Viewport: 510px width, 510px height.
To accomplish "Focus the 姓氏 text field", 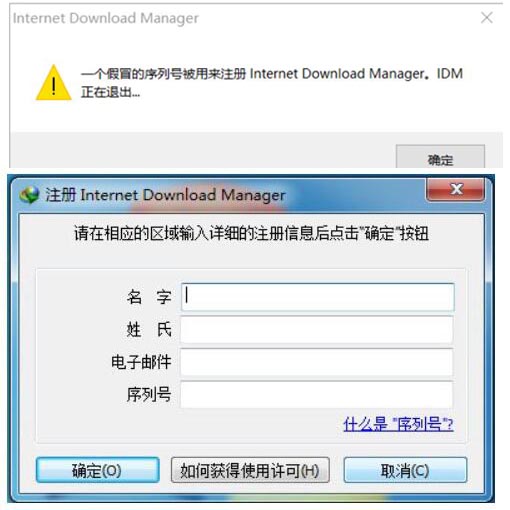I will click(x=317, y=329).
